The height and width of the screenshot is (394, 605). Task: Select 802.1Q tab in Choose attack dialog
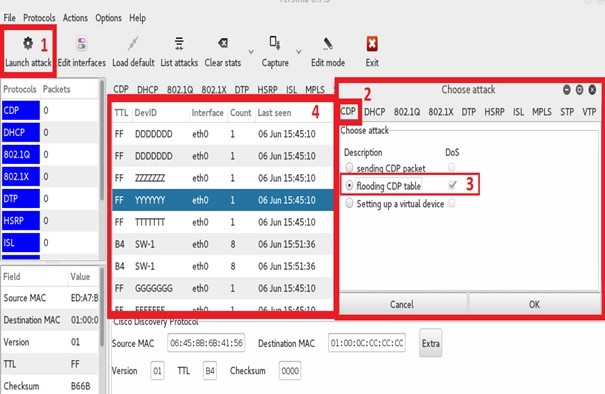pyautogui.click(x=407, y=112)
